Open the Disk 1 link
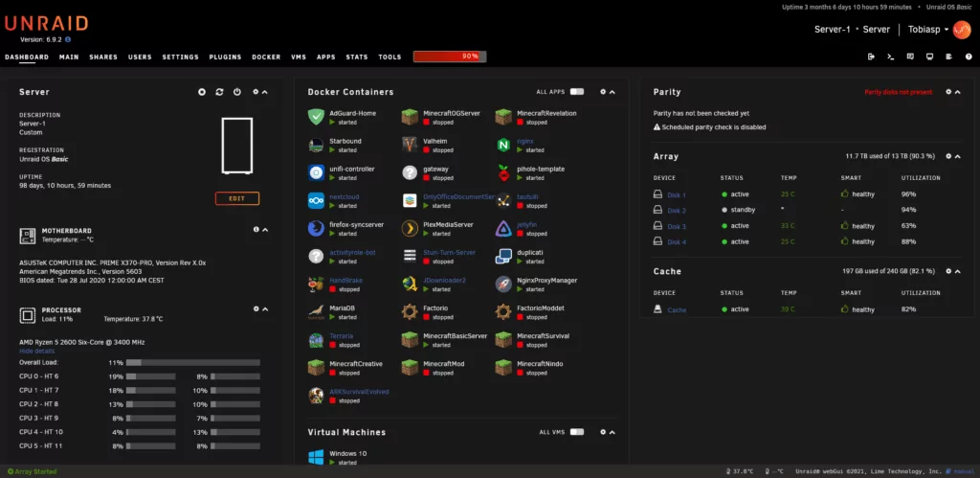Viewport: 980px width, 478px height. tap(677, 194)
